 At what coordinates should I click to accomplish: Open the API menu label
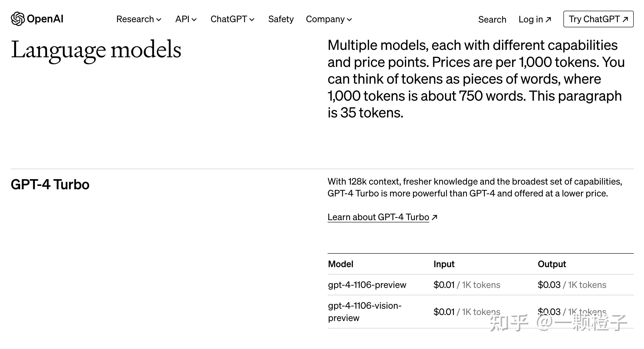[182, 19]
